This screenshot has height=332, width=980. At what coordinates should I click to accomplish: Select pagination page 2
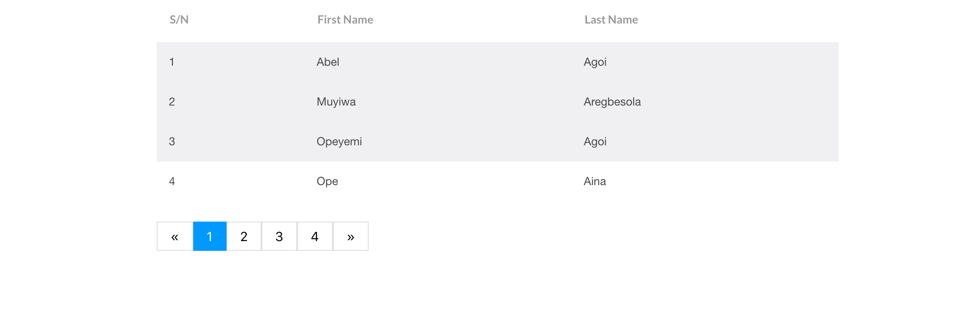pos(244,236)
